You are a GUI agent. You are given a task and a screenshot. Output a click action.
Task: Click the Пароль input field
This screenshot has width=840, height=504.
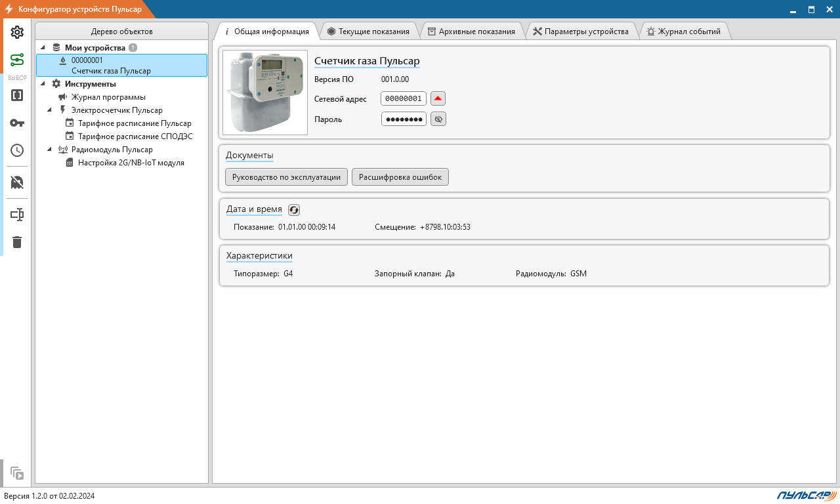[404, 119]
